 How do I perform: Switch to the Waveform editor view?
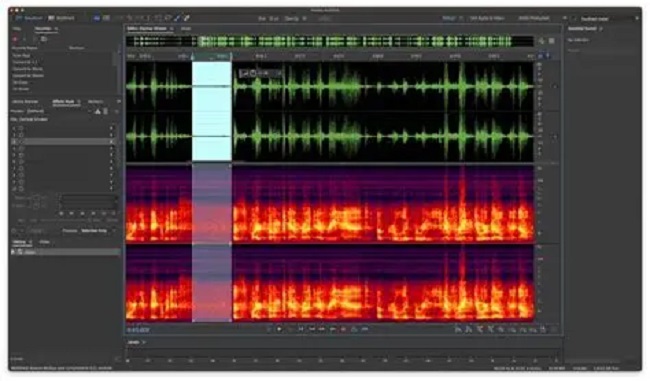29,18
